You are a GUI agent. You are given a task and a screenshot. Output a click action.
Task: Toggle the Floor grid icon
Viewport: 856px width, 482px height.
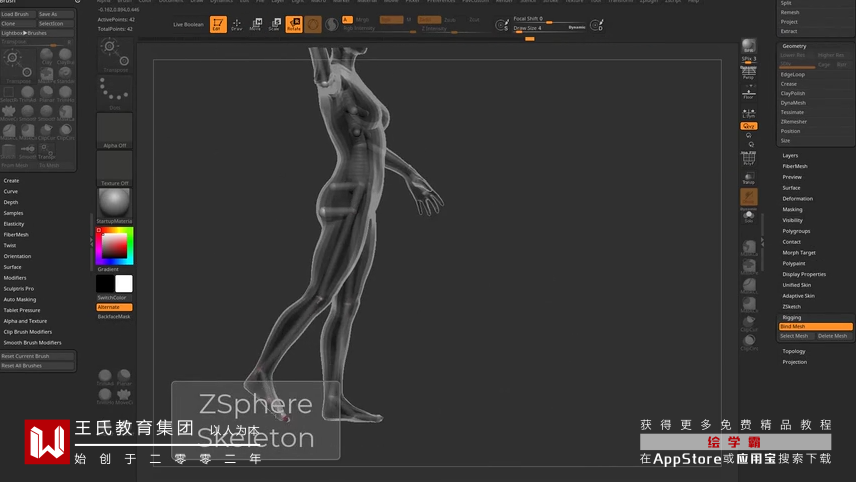coord(748,93)
